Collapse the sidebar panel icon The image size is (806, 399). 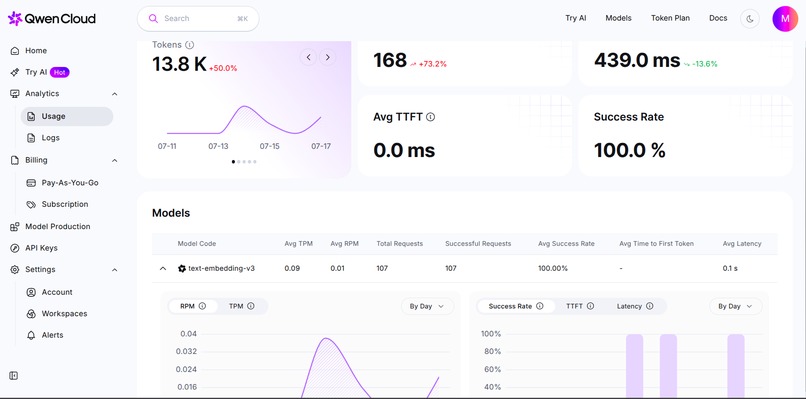click(x=14, y=376)
